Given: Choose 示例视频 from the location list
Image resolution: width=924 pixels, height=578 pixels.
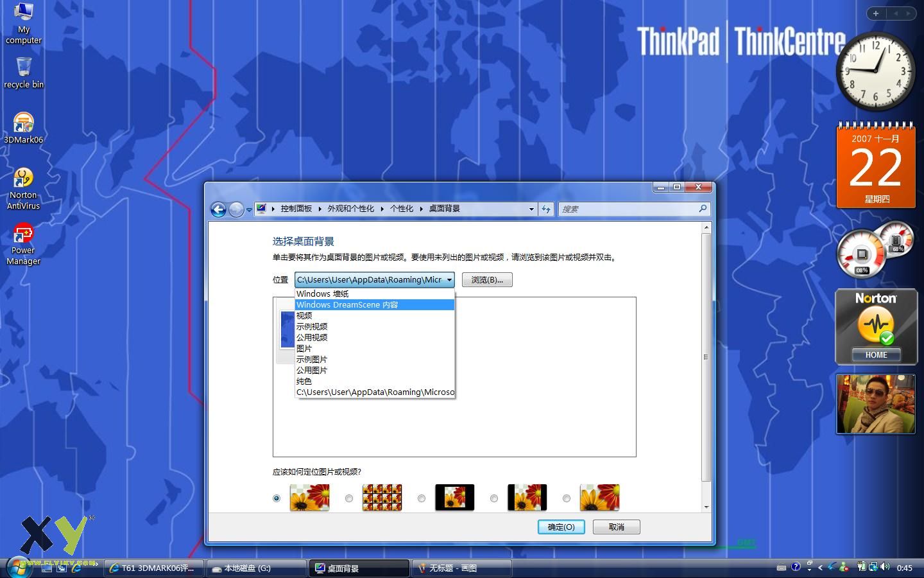Looking at the screenshot, I should point(375,327).
